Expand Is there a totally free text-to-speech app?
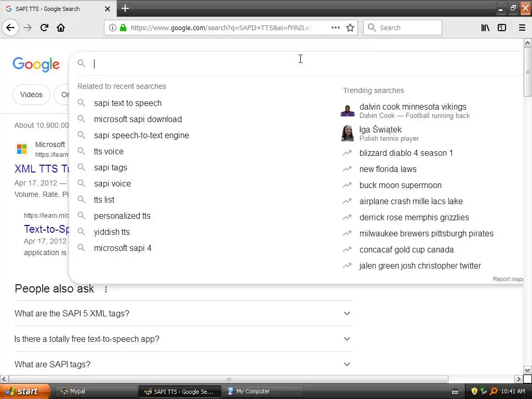Image resolution: width=532 pixels, height=399 pixels. point(183,339)
